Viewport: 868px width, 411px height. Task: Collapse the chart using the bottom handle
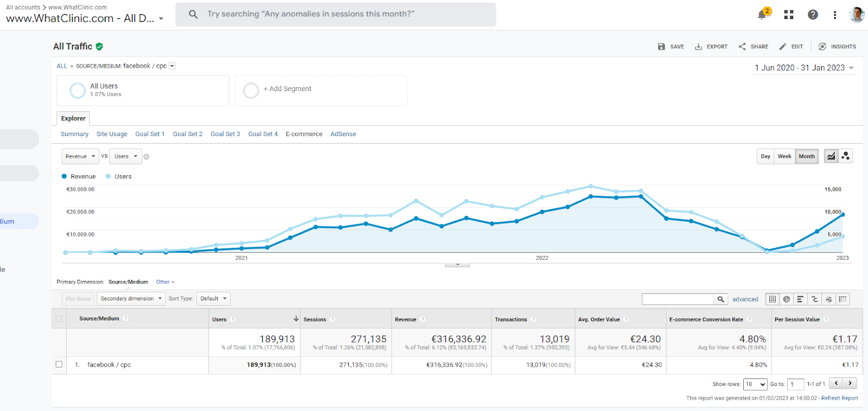click(x=457, y=265)
